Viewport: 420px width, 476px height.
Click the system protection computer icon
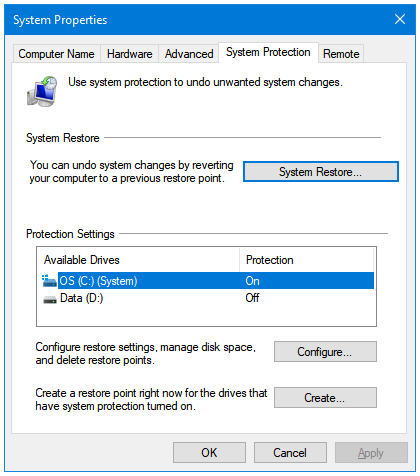(x=42, y=92)
